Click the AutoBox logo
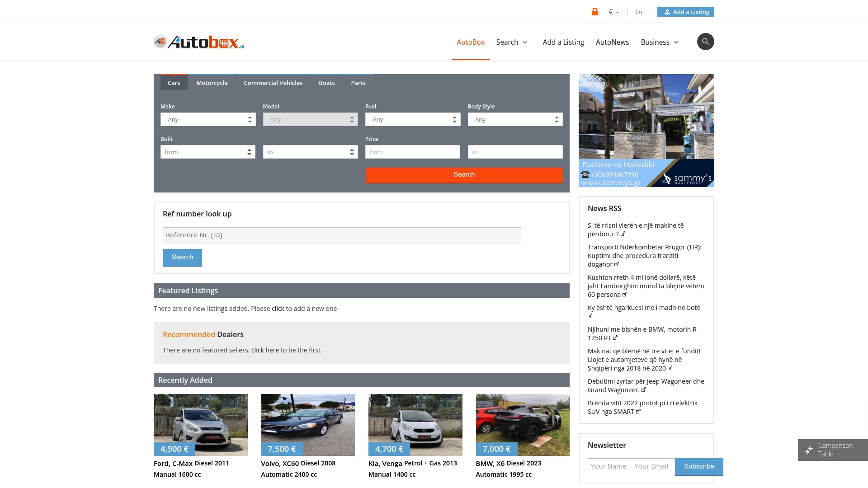 pyautogui.click(x=198, y=42)
